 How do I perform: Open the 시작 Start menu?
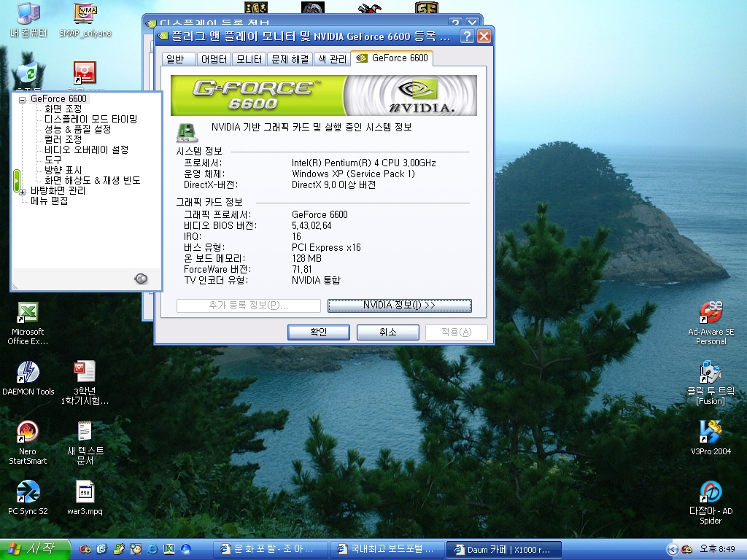(x=35, y=549)
